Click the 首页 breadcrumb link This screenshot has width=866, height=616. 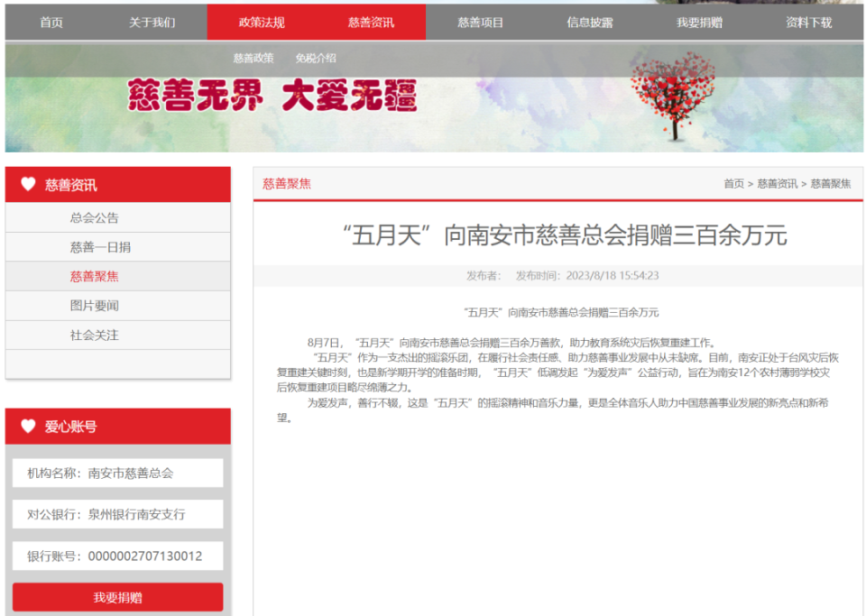[x=734, y=183]
